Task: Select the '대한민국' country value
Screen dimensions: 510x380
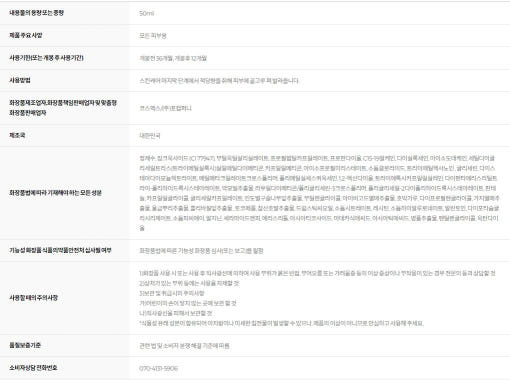Action: (x=150, y=136)
